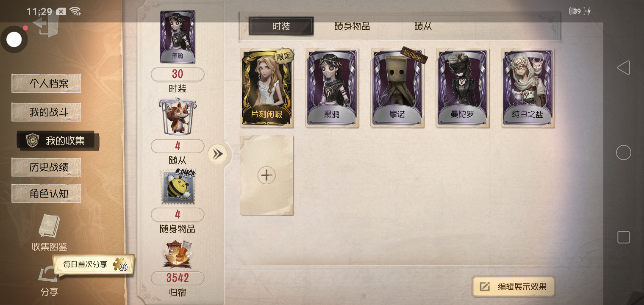Open the 收集图鉴 book icon
The width and height of the screenshot is (644, 305).
pos(49,226)
